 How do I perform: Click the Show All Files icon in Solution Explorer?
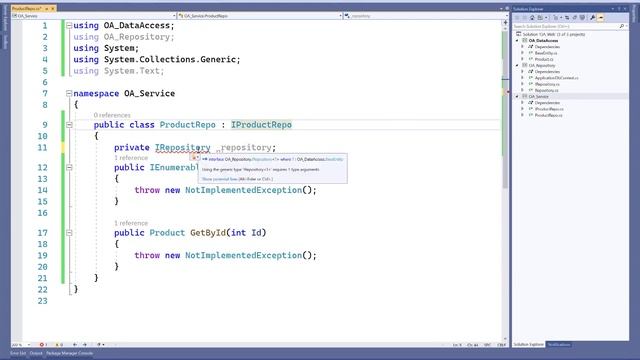pyautogui.click(x=582, y=18)
